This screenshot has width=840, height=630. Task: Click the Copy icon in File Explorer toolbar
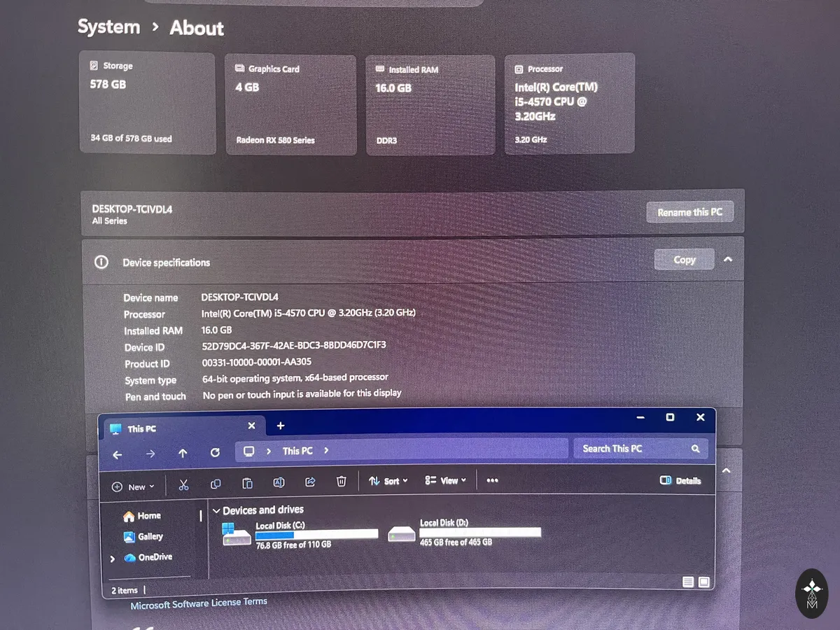216,484
